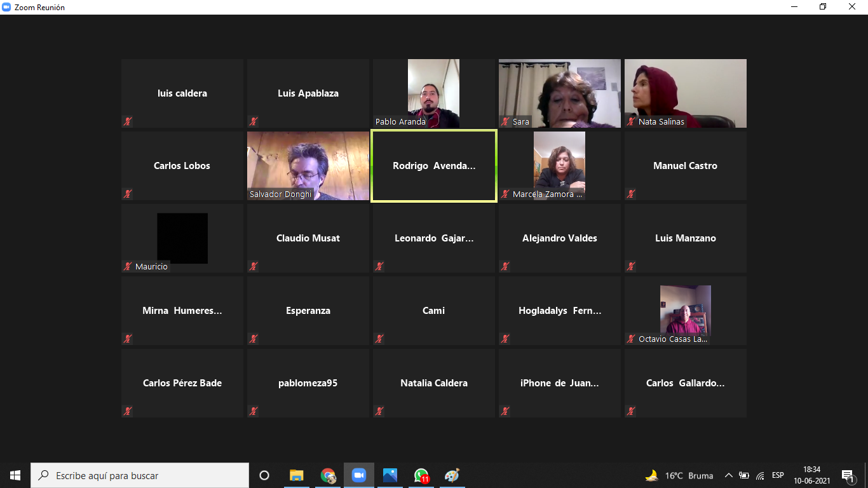Viewport: 868px width, 488px height.
Task: Select Nata Salinas video tile
Action: tap(686, 93)
